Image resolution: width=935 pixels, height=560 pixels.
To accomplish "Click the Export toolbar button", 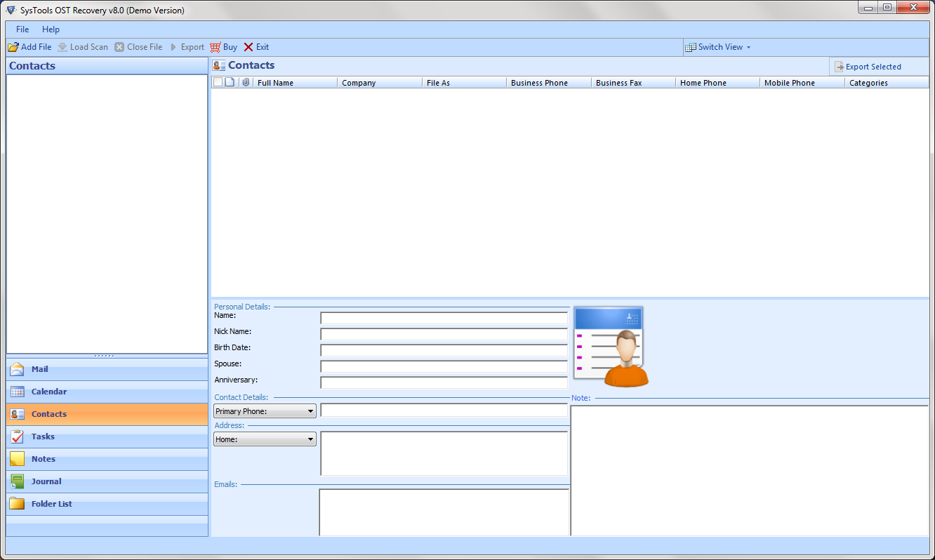I will click(187, 47).
